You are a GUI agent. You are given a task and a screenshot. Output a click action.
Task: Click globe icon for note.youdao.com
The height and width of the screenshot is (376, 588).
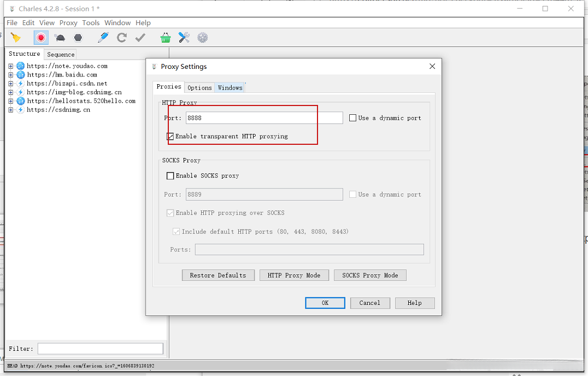coord(21,66)
